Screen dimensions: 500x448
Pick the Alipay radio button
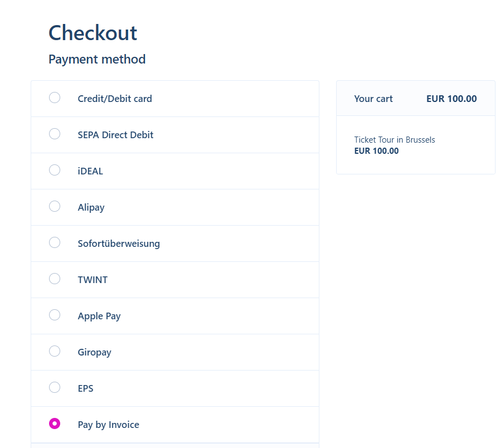click(x=55, y=207)
